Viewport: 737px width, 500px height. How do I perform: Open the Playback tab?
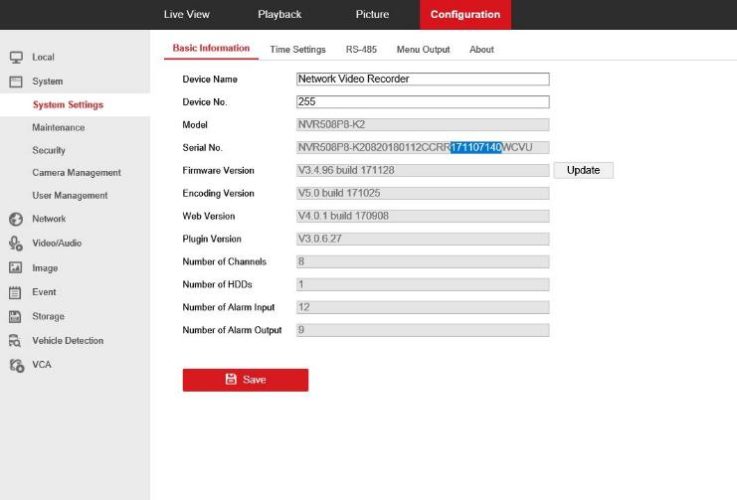click(x=280, y=15)
